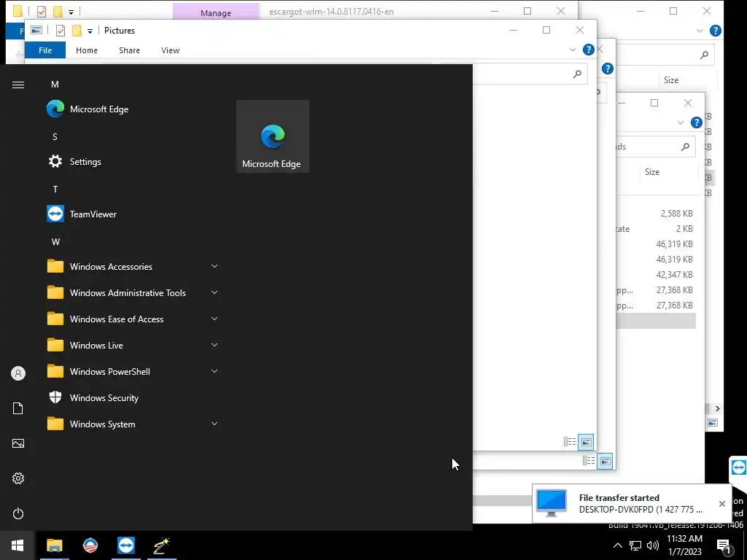Click the S letter header in app list

pos(55,136)
